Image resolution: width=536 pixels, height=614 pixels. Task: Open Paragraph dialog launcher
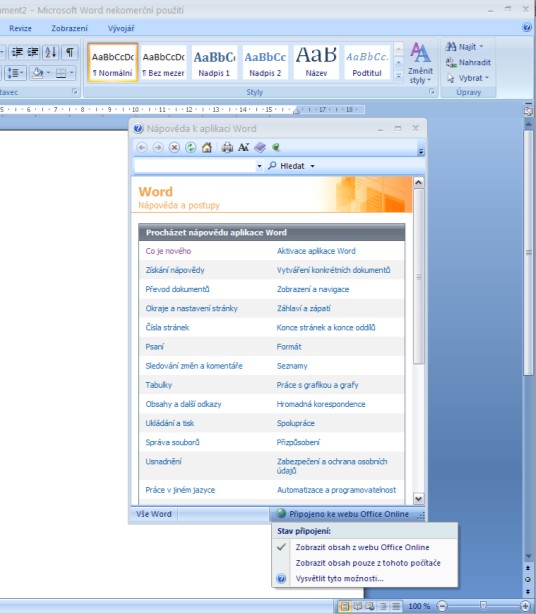pos(74,91)
